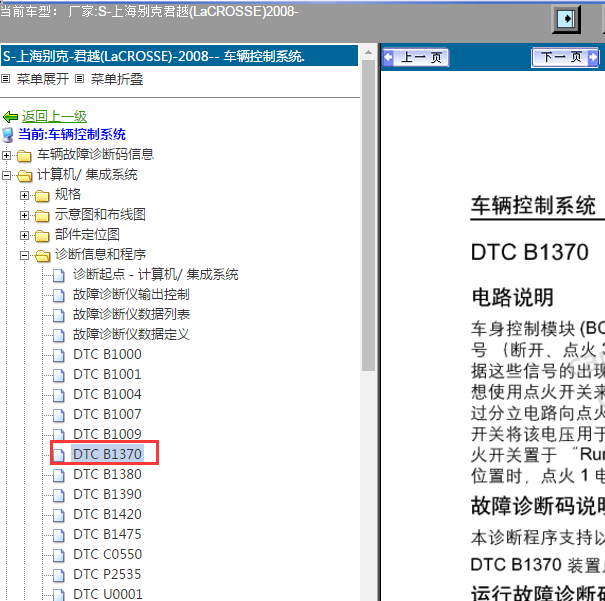Select DTC C0550 in the tree
The image size is (605, 601).
click(x=107, y=555)
